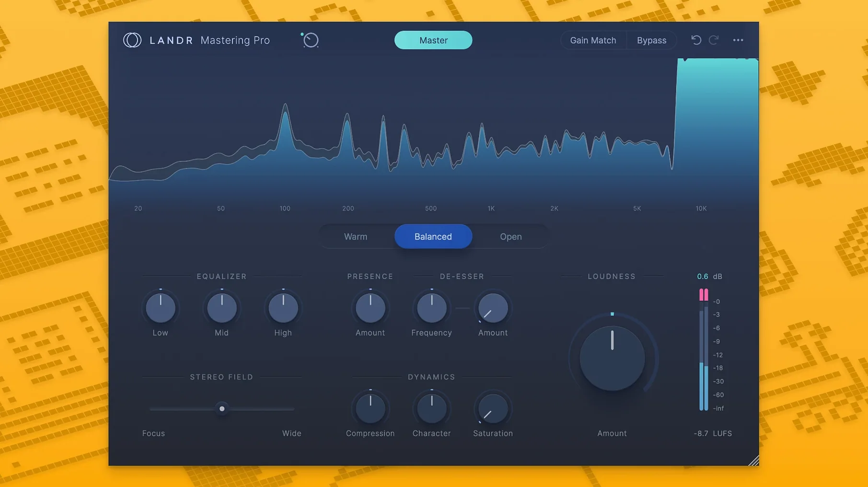This screenshot has height=487, width=868.
Task: Click the De-Esser Amount knob
Action: point(493,308)
